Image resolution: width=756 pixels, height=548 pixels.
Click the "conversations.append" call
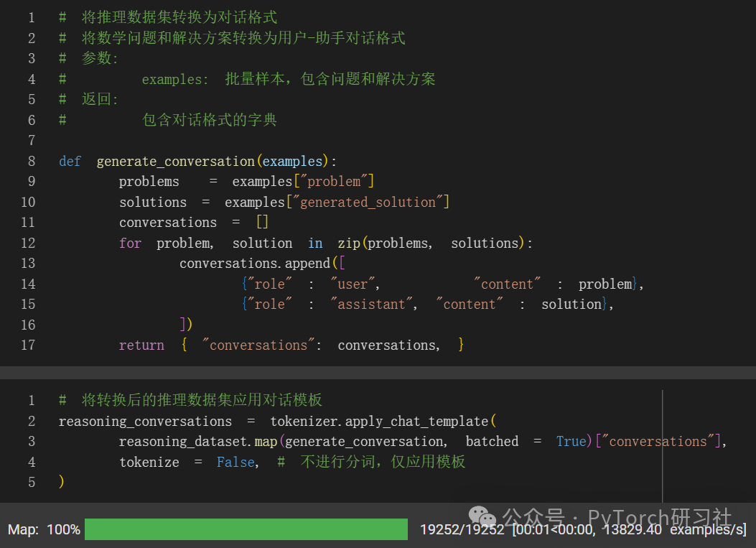(x=255, y=264)
